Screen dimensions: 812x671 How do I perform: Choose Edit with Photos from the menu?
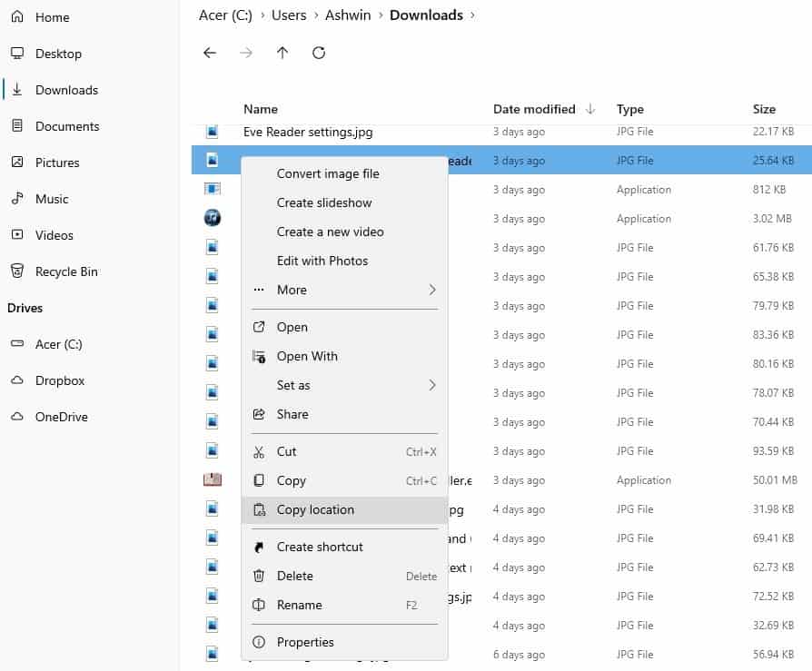(322, 261)
